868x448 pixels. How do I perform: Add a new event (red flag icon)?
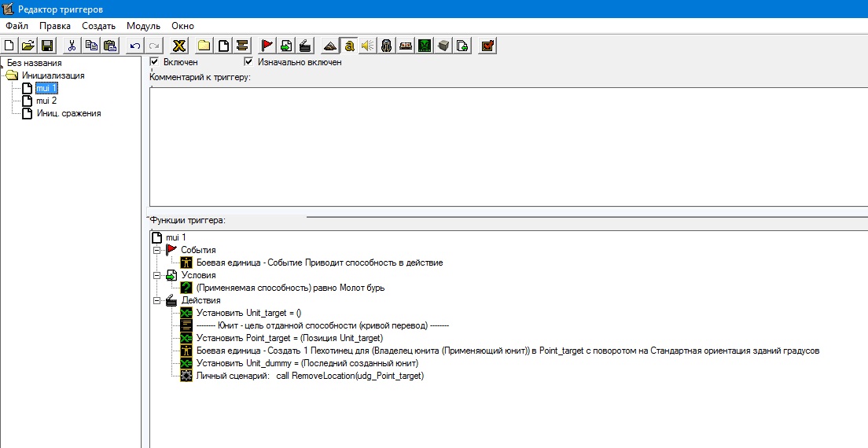[267, 46]
